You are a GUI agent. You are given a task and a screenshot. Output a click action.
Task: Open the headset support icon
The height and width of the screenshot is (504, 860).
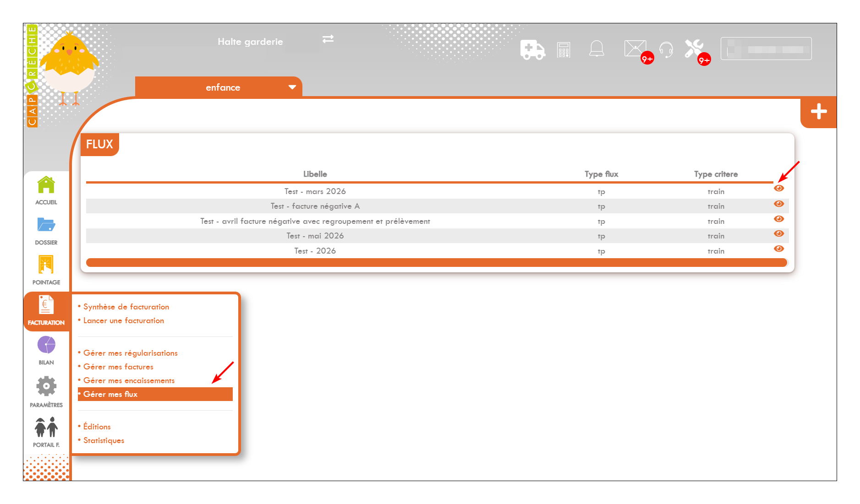coord(666,49)
